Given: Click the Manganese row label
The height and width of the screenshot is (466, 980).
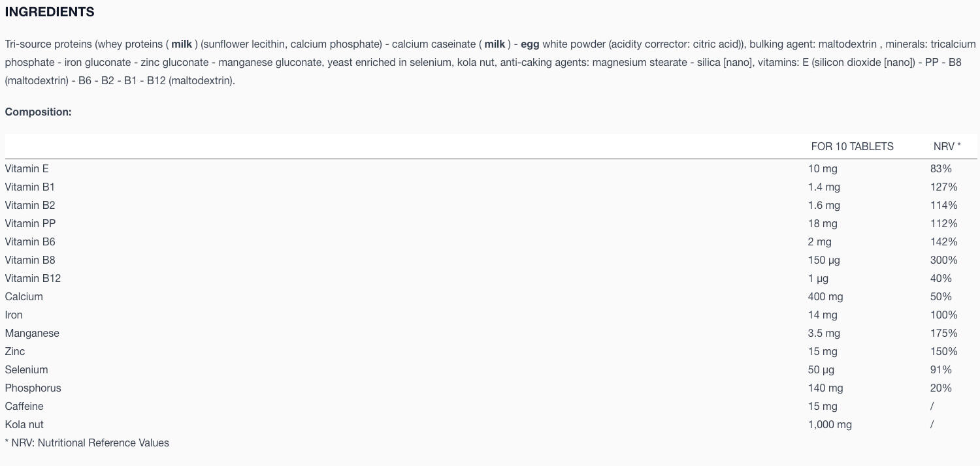Looking at the screenshot, I should click(32, 333).
